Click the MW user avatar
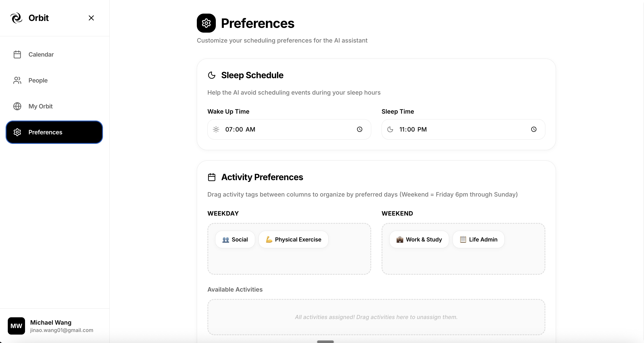The width and height of the screenshot is (644, 343). point(16,326)
